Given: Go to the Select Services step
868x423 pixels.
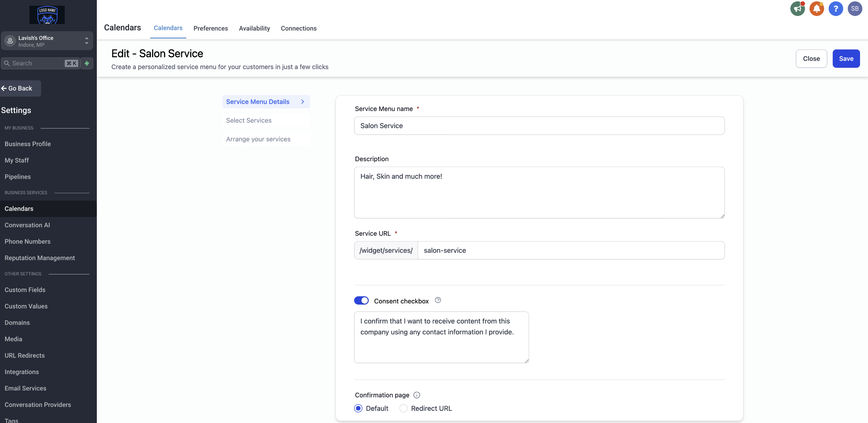Looking at the screenshot, I should point(249,120).
